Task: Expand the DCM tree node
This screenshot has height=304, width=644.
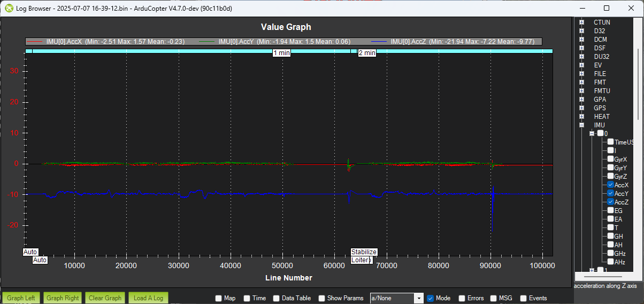Action: 581,40
